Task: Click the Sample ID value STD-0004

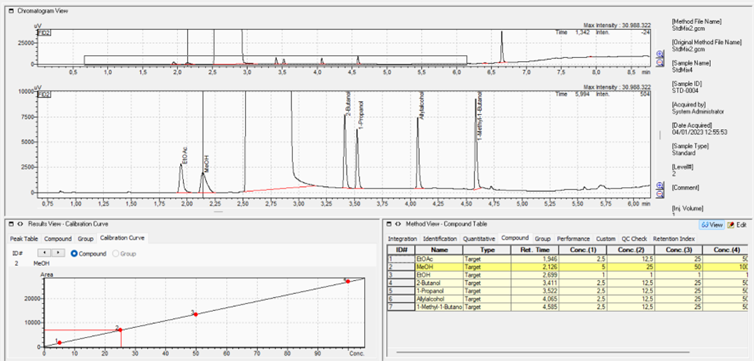Action: [x=684, y=90]
